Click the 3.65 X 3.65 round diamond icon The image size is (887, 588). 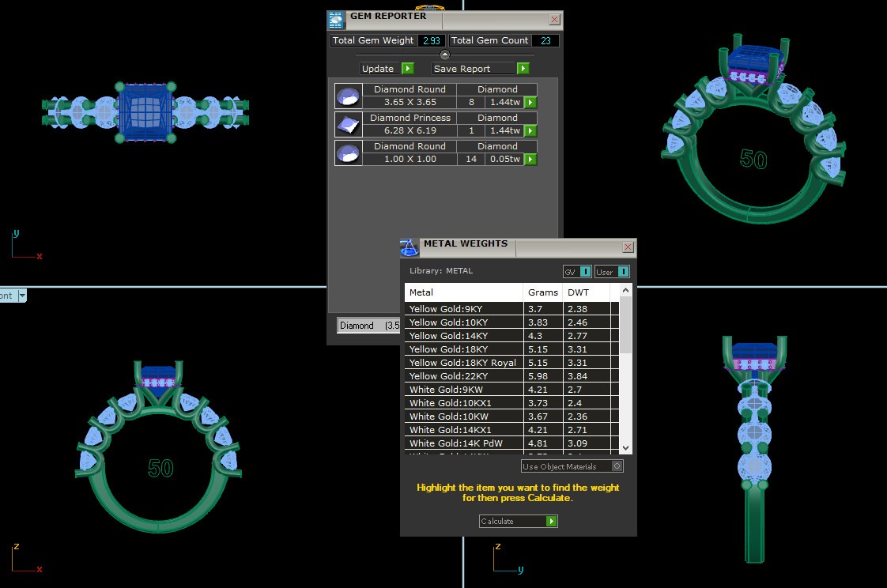[348, 96]
